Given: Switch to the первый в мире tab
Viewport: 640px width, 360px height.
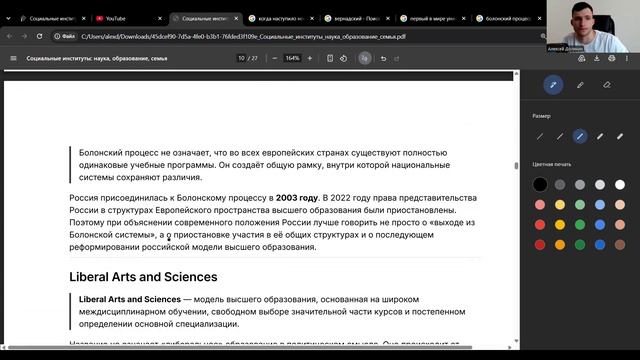Looking at the screenshot, I should 433,18.
